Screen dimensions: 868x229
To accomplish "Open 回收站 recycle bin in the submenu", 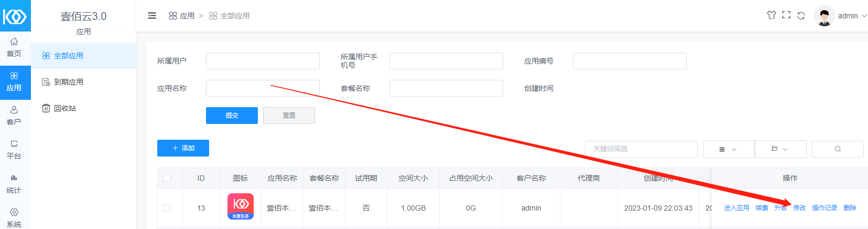I will (x=84, y=108).
